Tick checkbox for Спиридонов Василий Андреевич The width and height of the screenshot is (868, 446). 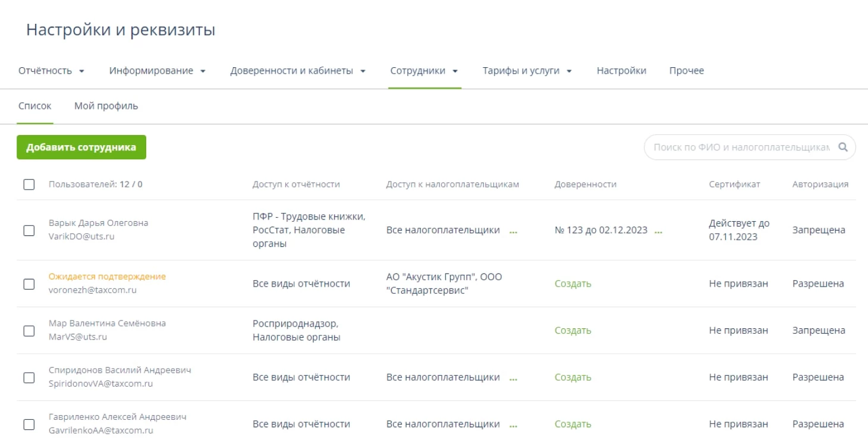pyautogui.click(x=29, y=378)
